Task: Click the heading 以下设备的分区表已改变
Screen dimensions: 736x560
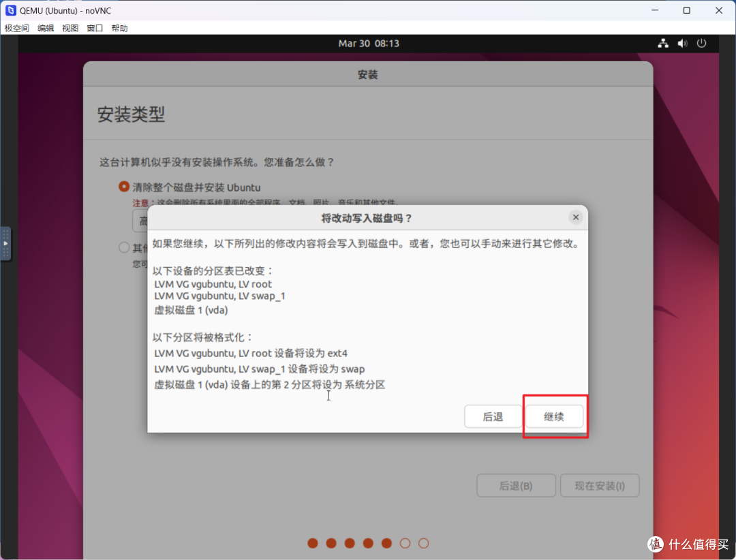Action: [x=213, y=271]
